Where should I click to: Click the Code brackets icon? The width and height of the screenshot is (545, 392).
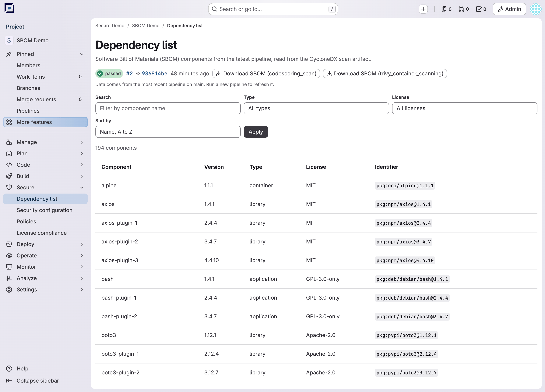(x=9, y=165)
